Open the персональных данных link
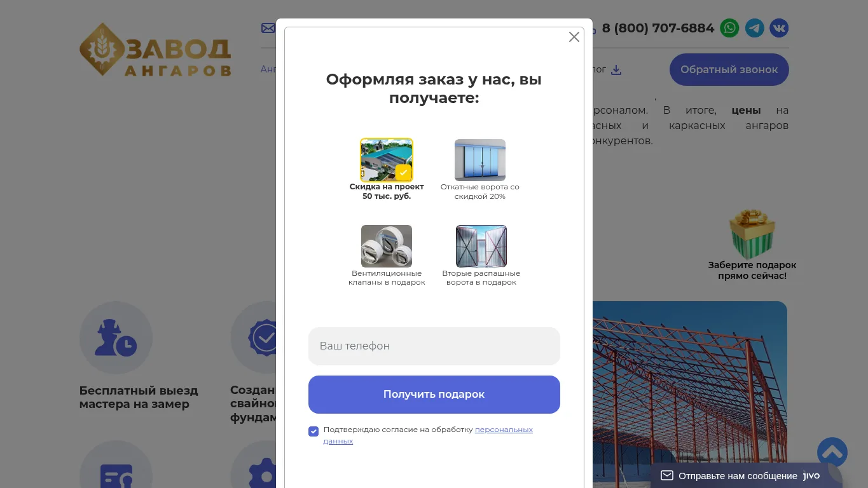Image resolution: width=868 pixels, height=488 pixels. click(504, 430)
